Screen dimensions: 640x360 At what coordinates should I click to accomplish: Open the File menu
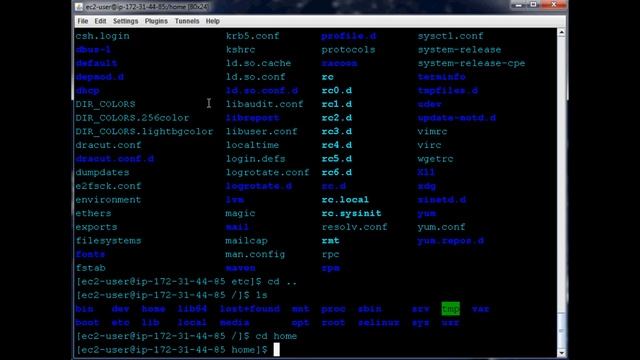point(82,21)
